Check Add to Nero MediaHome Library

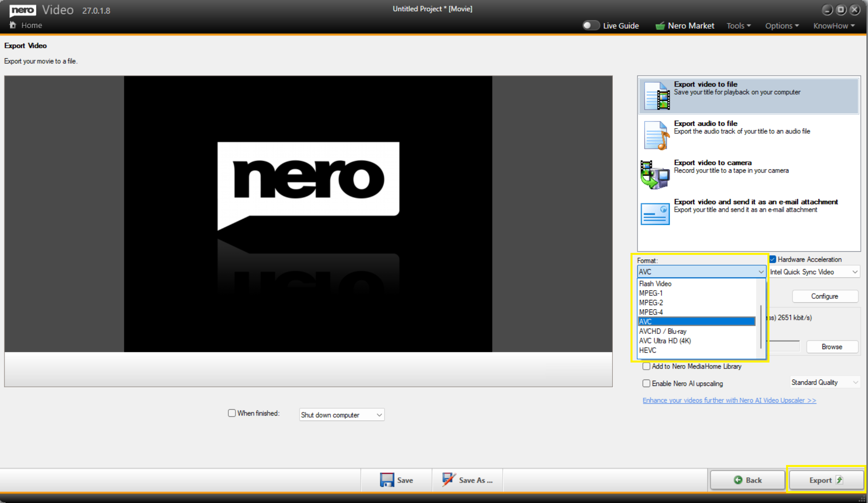coord(646,366)
